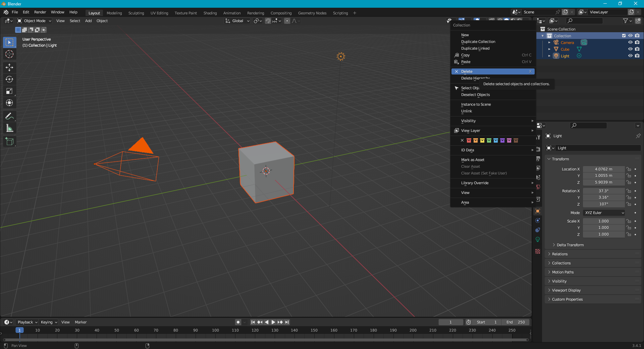
Task: Click the Light data icon in outliner
Action: click(579, 56)
